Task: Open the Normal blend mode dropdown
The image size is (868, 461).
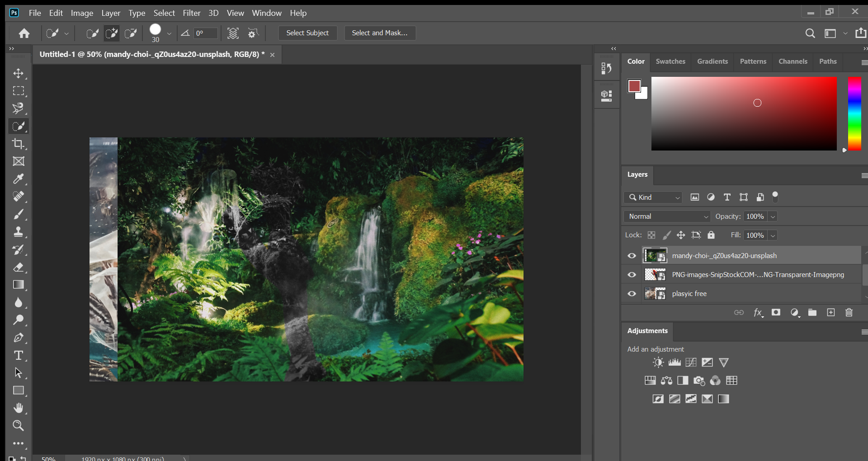Action: (667, 216)
